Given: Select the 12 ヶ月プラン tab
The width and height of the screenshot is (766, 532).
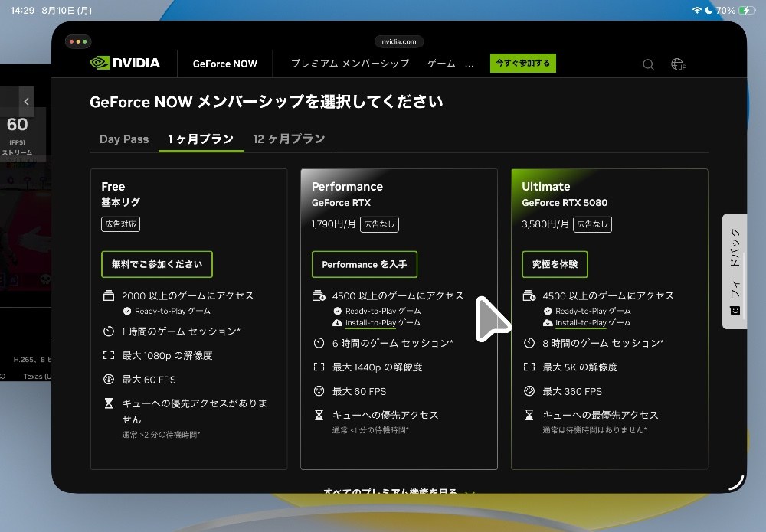Looking at the screenshot, I should click(x=290, y=139).
